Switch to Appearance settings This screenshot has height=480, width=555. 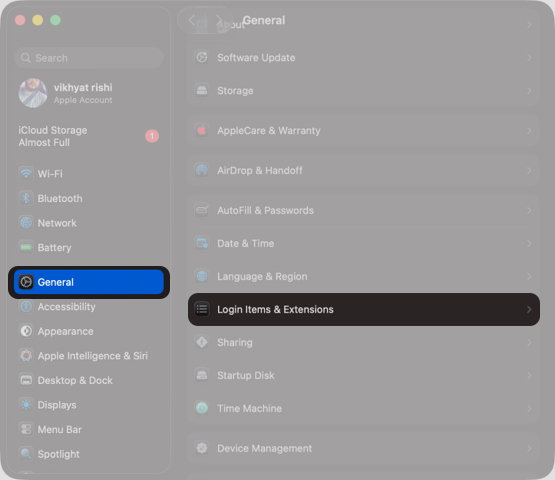pyautogui.click(x=89, y=331)
